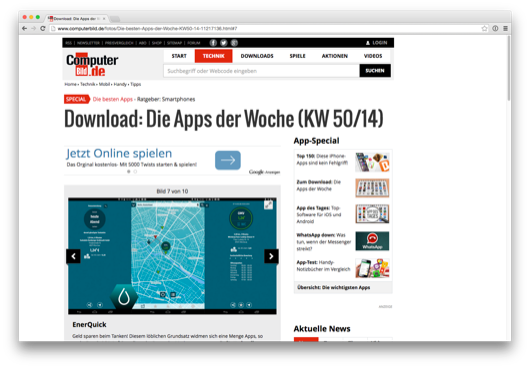Click the blue arrow ad button

(x=228, y=160)
